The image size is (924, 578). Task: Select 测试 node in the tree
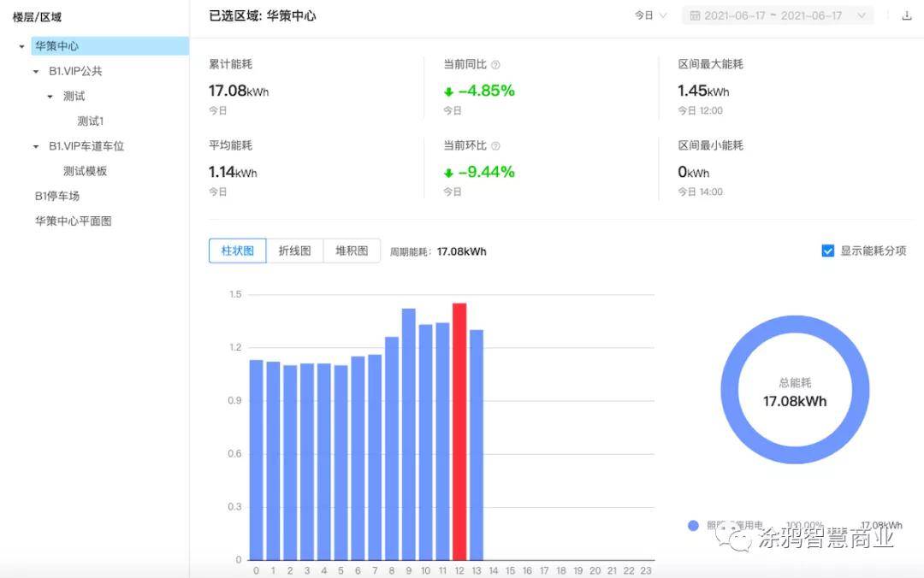(x=74, y=97)
